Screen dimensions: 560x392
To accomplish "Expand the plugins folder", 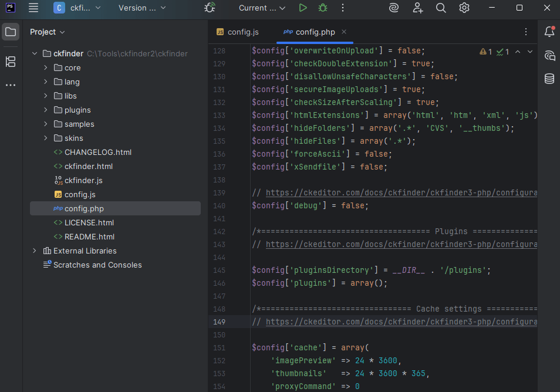I will (x=45, y=110).
